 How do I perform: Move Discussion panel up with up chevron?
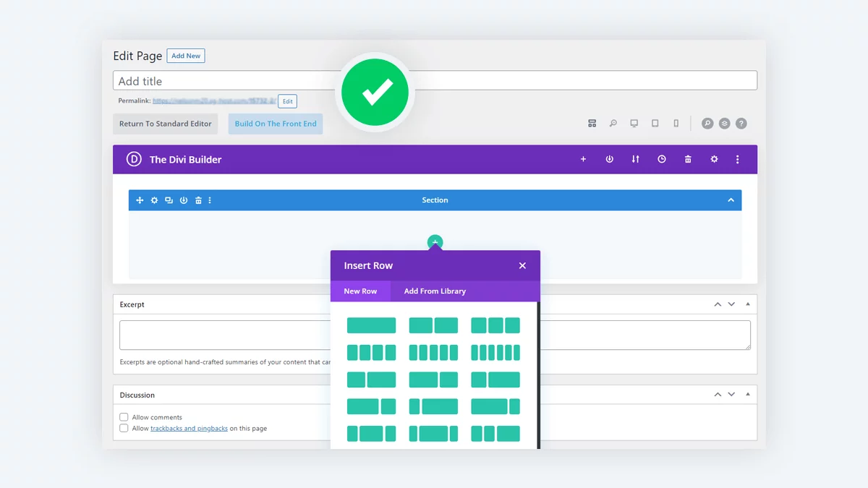(x=718, y=395)
